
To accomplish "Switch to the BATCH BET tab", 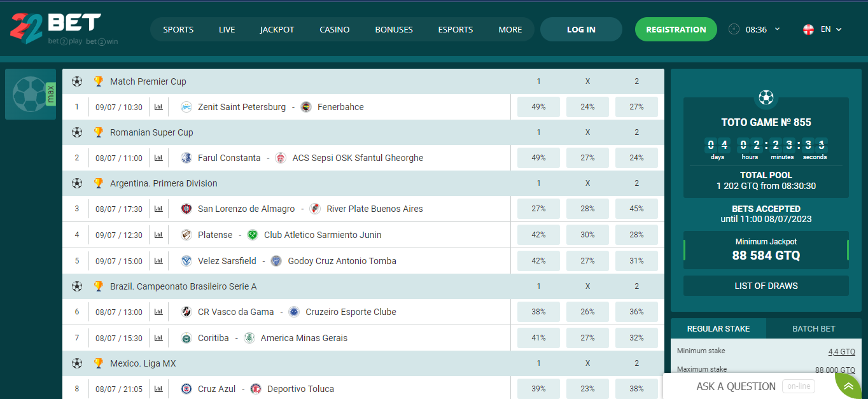I will pos(814,328).
